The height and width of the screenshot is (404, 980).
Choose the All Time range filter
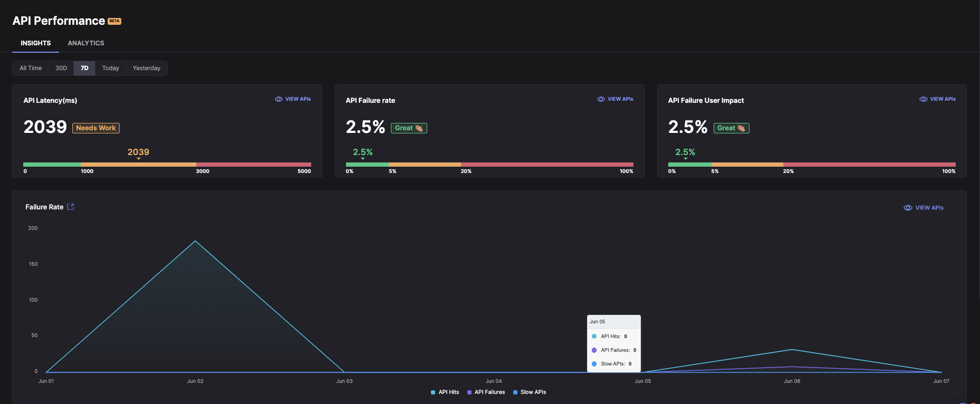(x=31, y=68)
